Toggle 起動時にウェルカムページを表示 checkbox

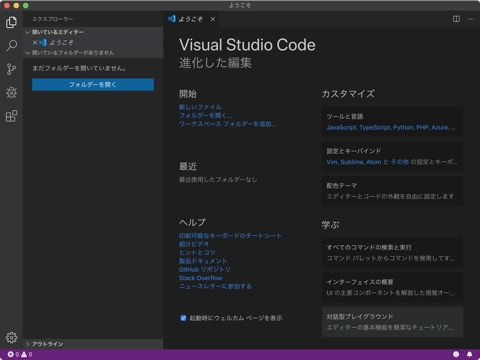[183, 318]
